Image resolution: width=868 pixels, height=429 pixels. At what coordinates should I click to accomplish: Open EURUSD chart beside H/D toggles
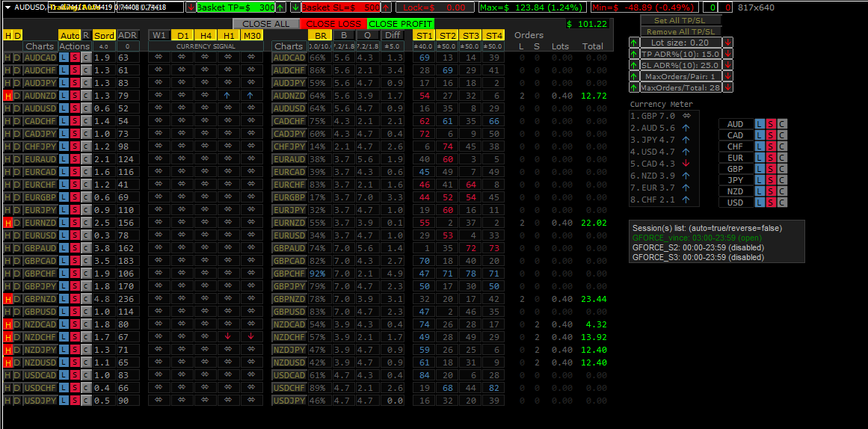pyautogui.click(x=40, y=236)
